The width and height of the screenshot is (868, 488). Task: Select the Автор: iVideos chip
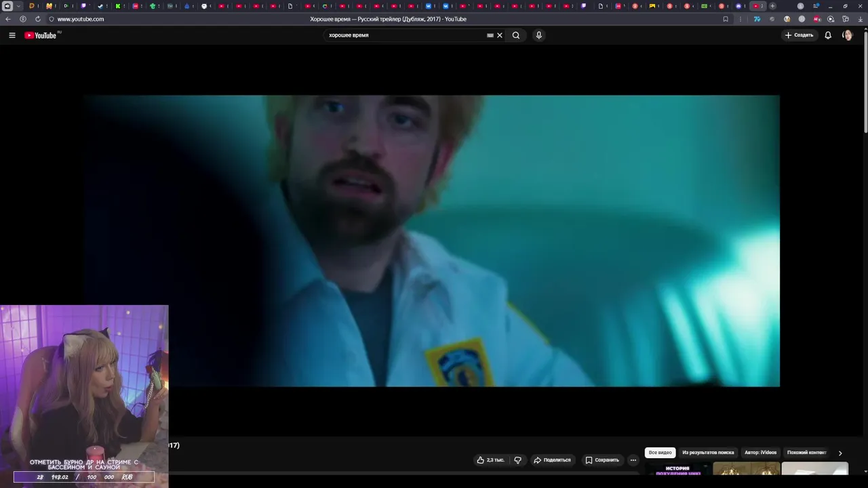tap(760, 453)
